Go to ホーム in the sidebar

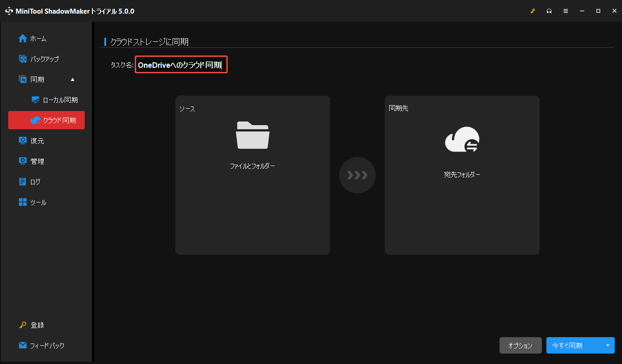[x=46, y=39]
